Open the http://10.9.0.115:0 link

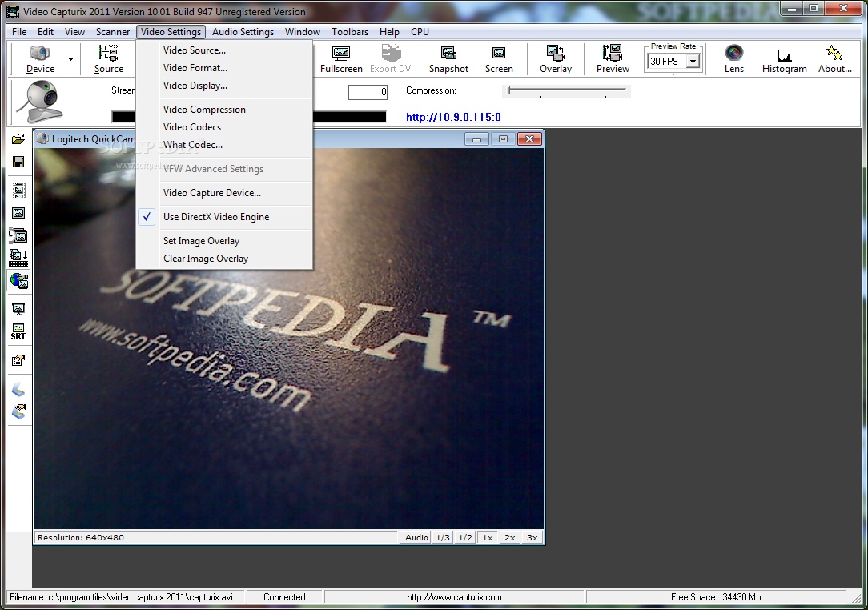[x=453, y=118]
